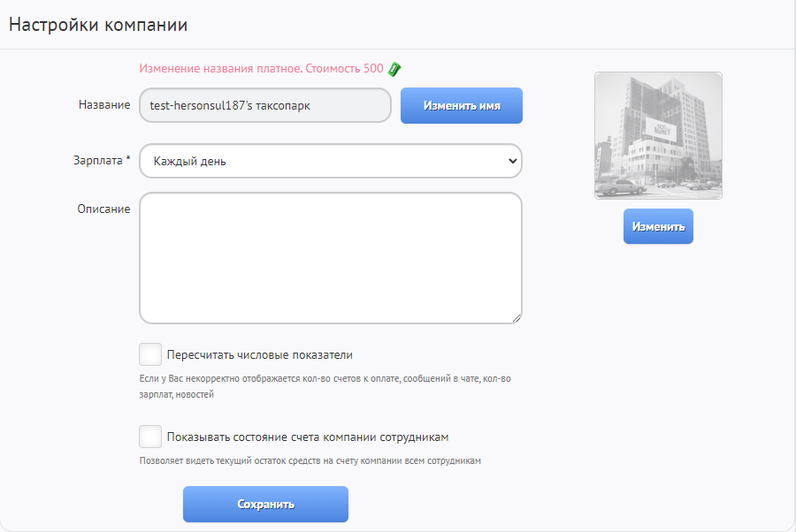Click the red paid name change notice text
This screenshot has height=532, width=796.
pos(261,69)
